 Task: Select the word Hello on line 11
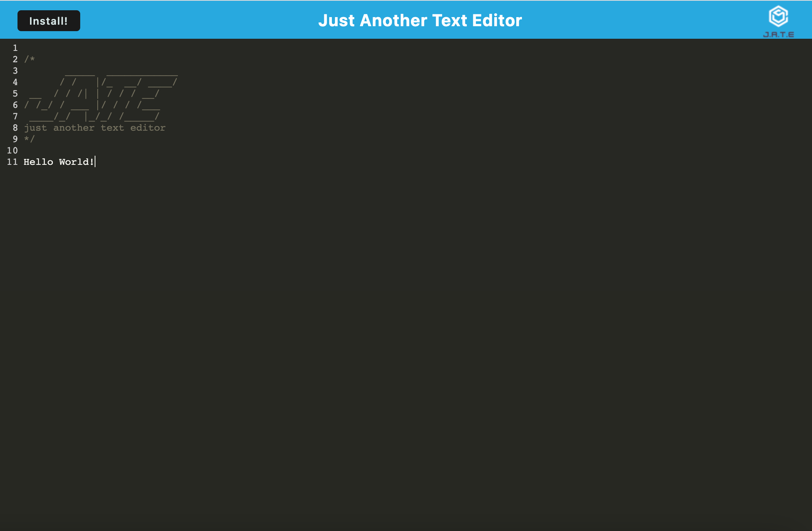click(39, 162)
